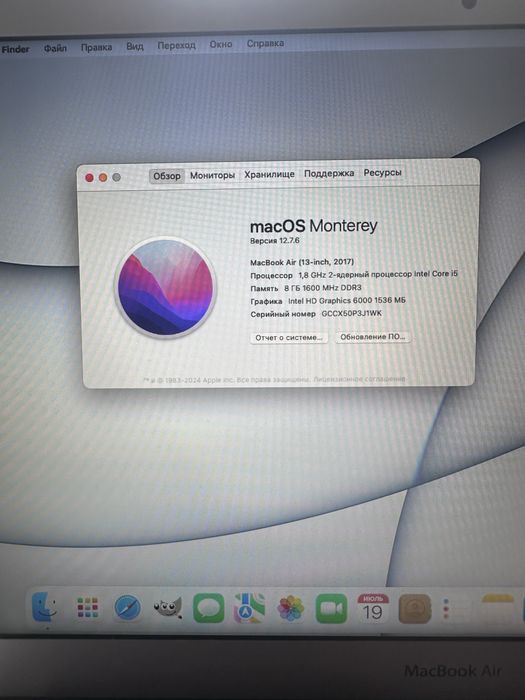Open the Переход menu

coord(176,45)
